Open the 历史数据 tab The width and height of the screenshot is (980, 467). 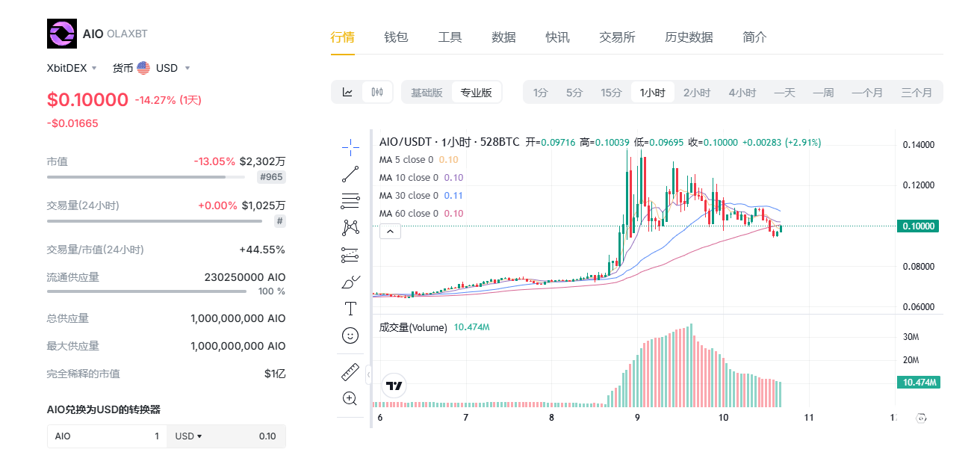(689, 37)
